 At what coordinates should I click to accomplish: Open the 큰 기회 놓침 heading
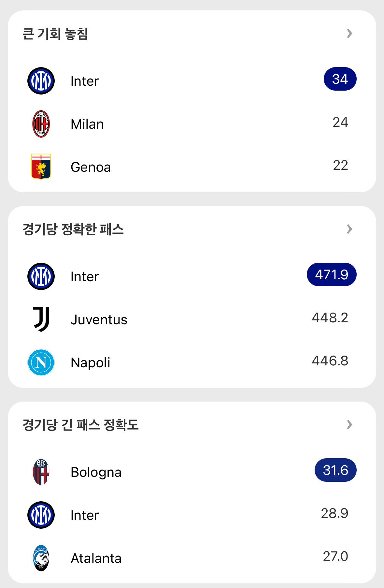pyautogui.click(x=55, y=34)
